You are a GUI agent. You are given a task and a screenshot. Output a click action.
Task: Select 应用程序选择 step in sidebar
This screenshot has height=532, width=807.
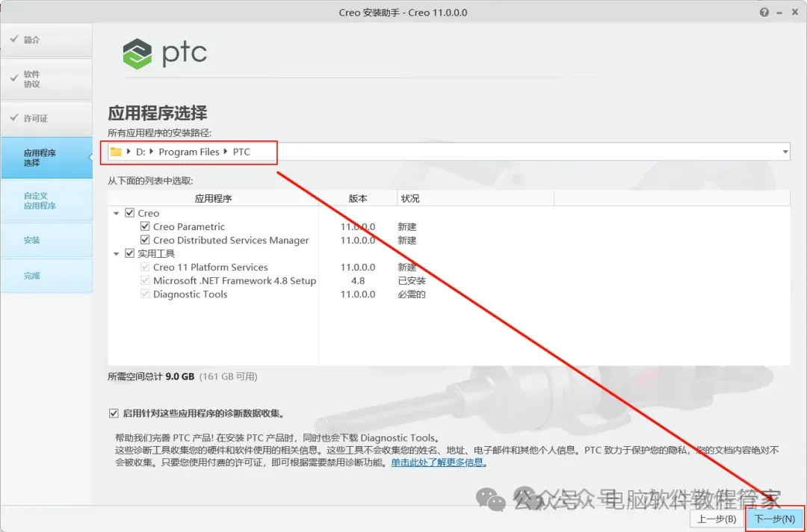coord(47,158)
